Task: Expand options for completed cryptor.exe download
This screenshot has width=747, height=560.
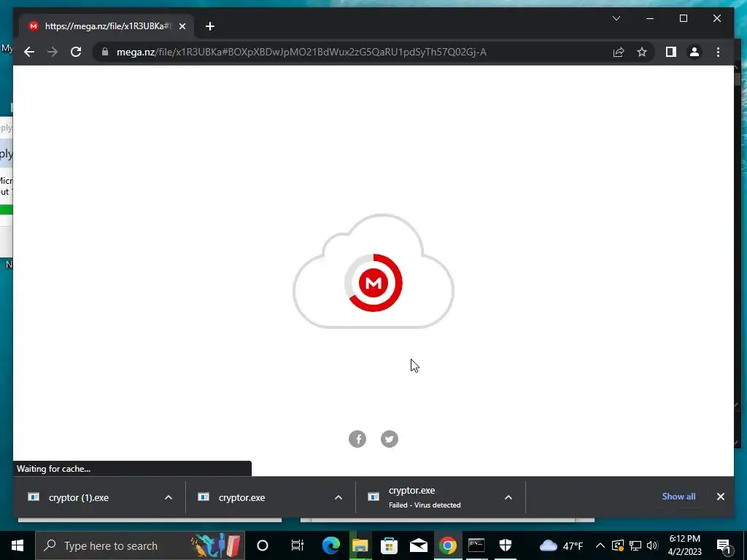Action: point(338,497)
